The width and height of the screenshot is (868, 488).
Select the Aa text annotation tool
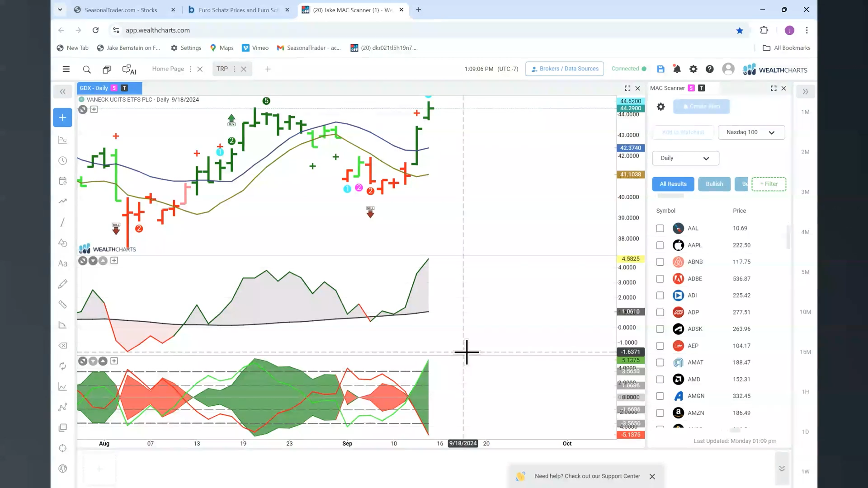[x=63, y=263]
